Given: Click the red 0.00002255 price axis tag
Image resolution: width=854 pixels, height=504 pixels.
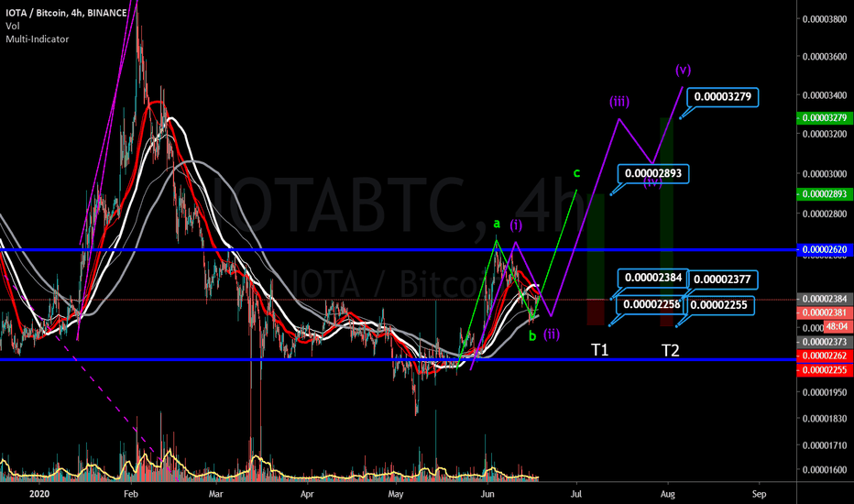Looking at the screenshot, I should [825, 370].
